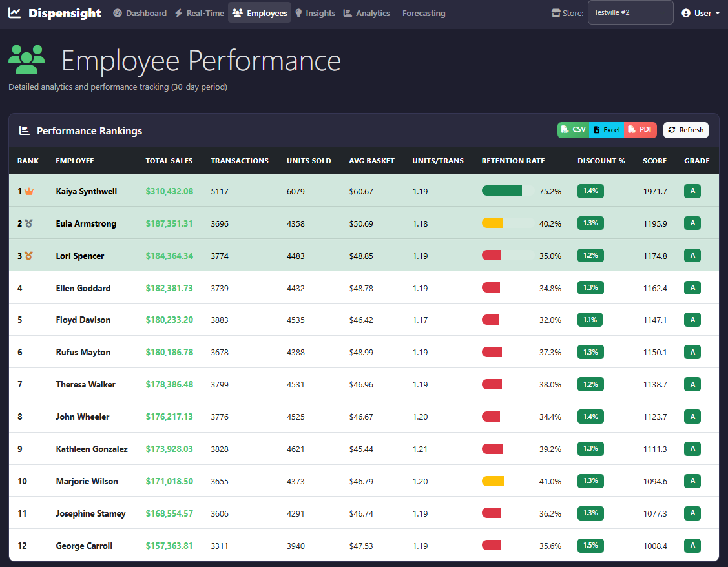Click the Dispensight brand name

pos(65,13)
